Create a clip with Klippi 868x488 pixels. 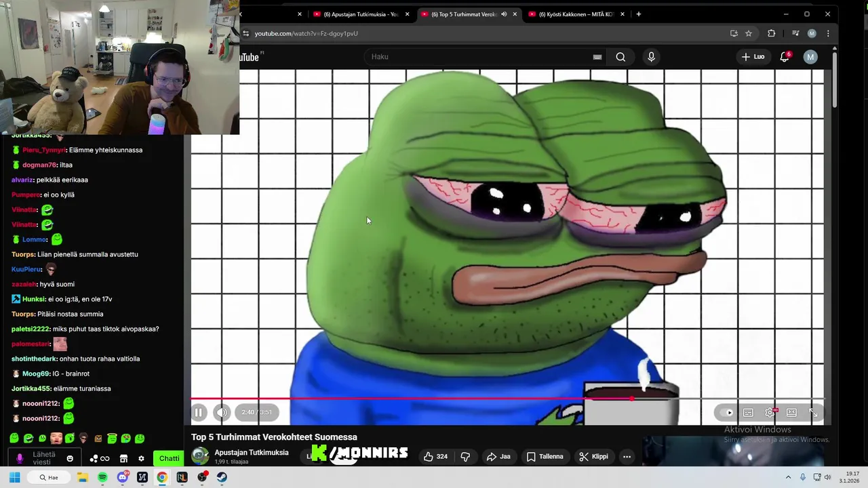tap(593, 456)
